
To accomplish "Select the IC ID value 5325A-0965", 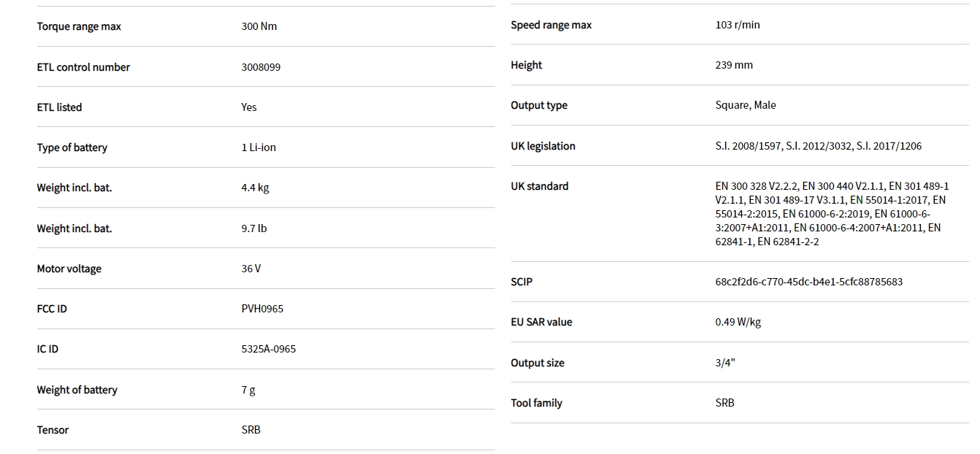I will click(269, 349).
